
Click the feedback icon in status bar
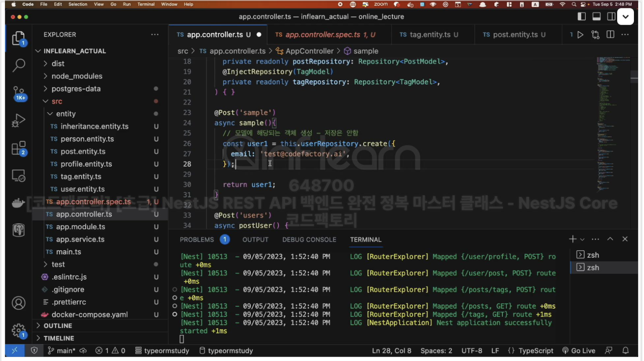[609, 351]
